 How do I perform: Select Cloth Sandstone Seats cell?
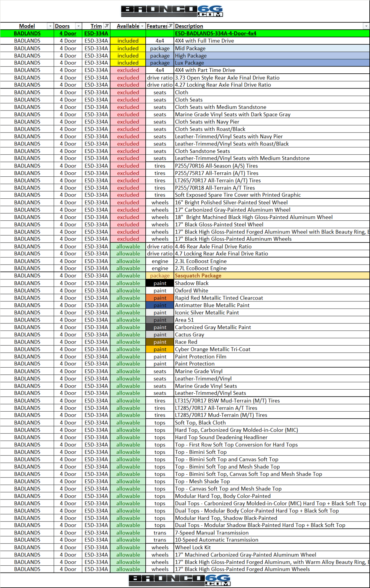pos(272,151)
